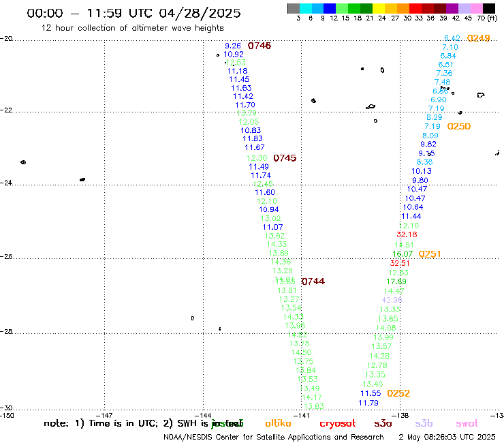Screen dimensions: 504x443
Task: Click the blue value 11.55 beside 0252
Action: [371, 393]
